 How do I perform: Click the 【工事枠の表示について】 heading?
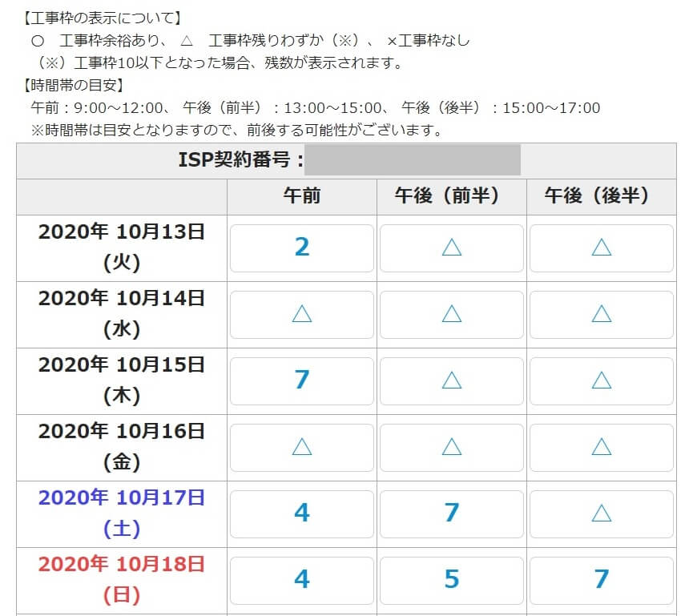tap(103, 18)
